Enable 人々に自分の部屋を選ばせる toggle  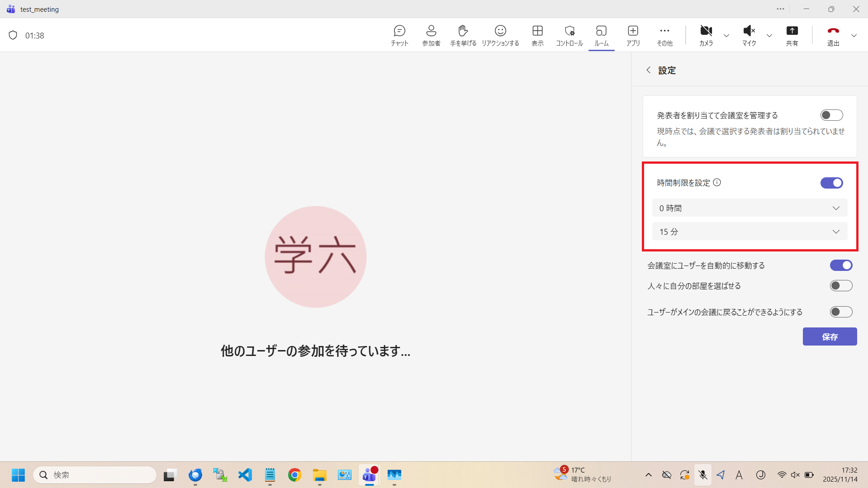[841, 286]
